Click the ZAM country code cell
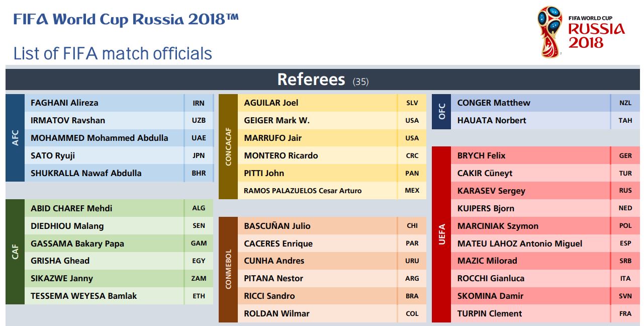 click(199, 278)
